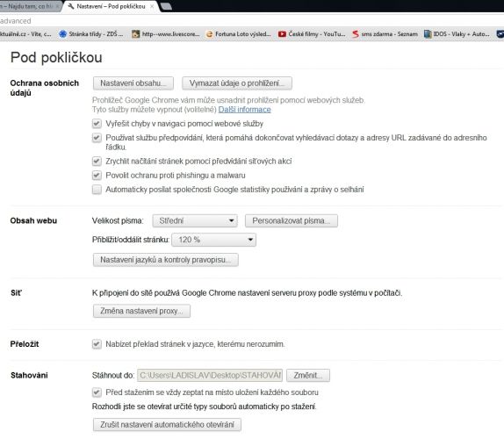Toggle Nabízet překlad stránek checkbox
The image size is (504, 439).
coord(97,344)
